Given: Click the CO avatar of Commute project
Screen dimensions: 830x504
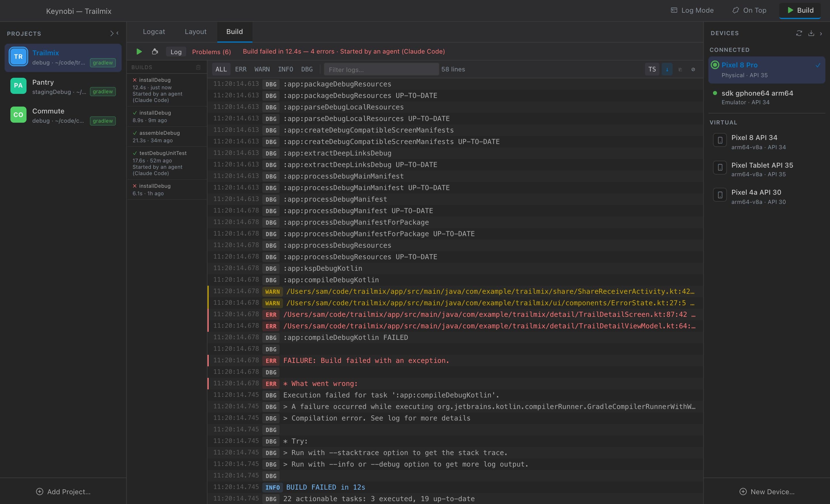Looking at the screenshot, I should coord(18,114).
